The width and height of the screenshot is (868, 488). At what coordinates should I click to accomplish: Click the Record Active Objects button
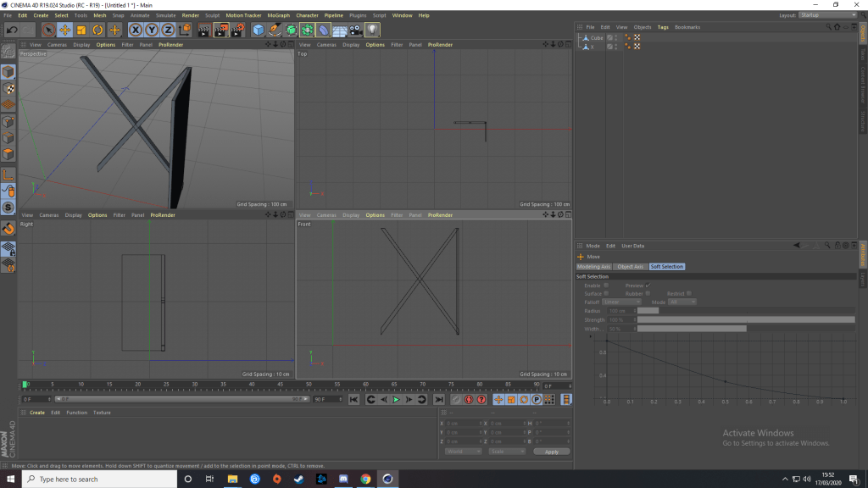click(457, 399)
